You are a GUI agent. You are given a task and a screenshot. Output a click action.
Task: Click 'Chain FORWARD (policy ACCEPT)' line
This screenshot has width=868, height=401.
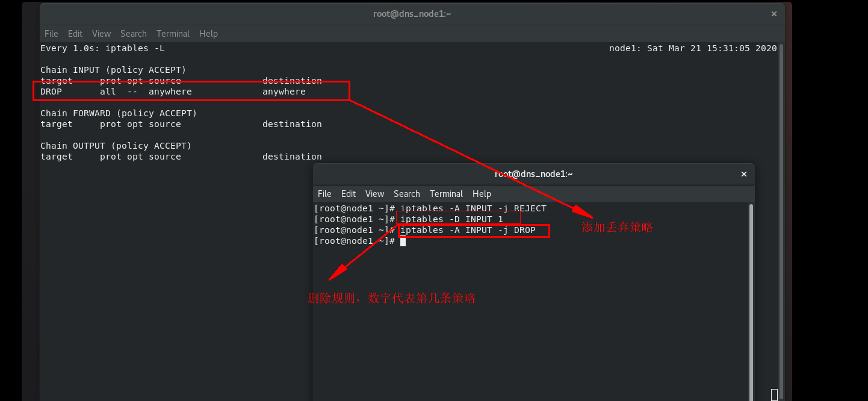(119, 113)
